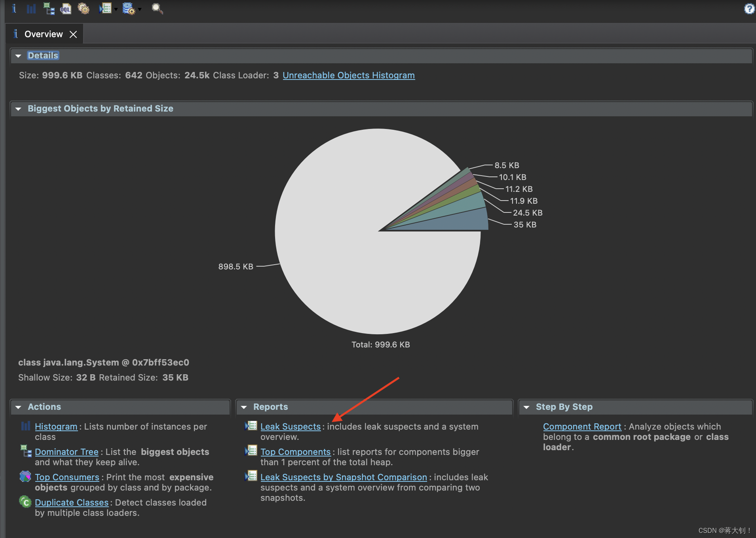Select the Overview tab
This screenshot has height=538, width=756.
(44, 34)
